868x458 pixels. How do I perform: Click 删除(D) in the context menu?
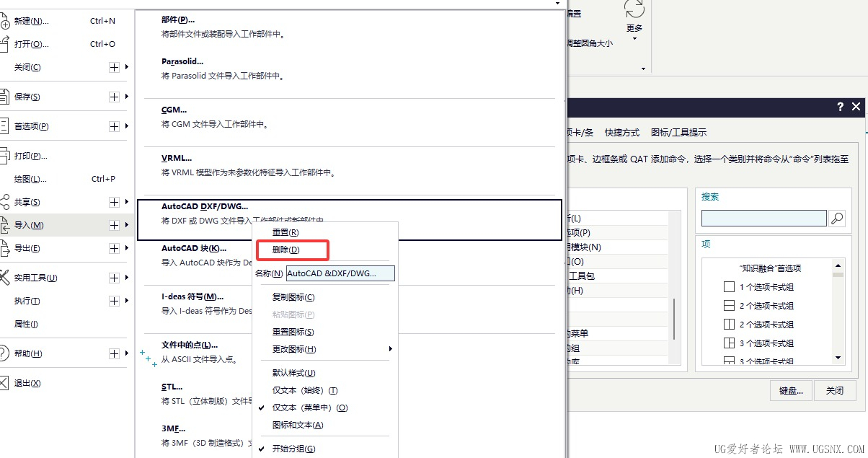coord(285,250)
